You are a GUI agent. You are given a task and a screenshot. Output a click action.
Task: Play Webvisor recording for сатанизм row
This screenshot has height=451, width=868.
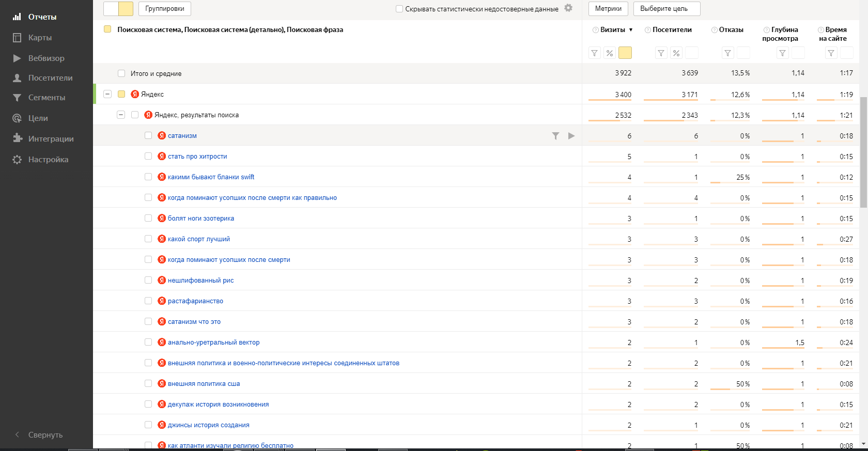click(x=571, y=136)
